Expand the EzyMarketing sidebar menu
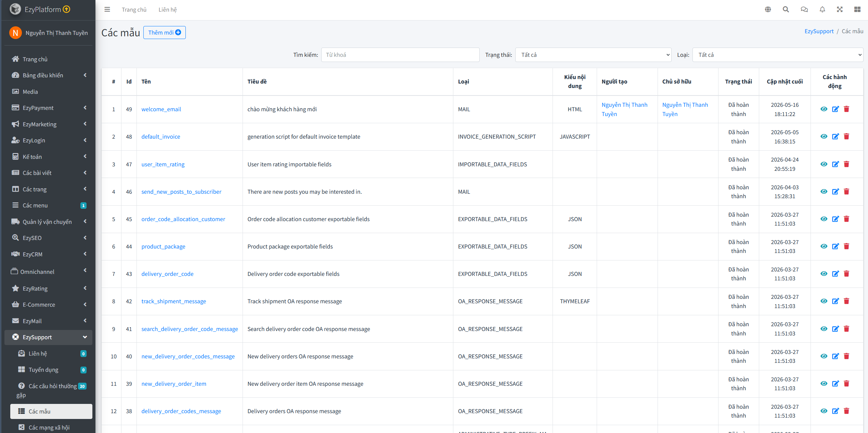 (49, 124)
